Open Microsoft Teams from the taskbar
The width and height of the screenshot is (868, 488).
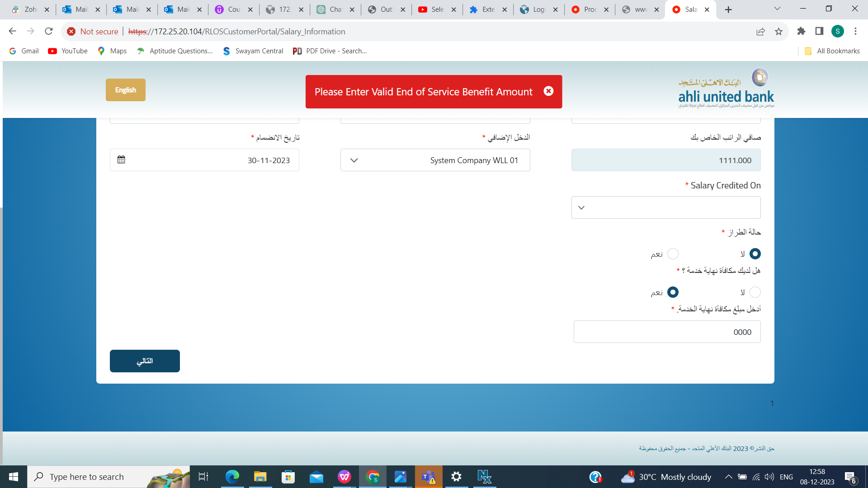[x=428, y=477]
